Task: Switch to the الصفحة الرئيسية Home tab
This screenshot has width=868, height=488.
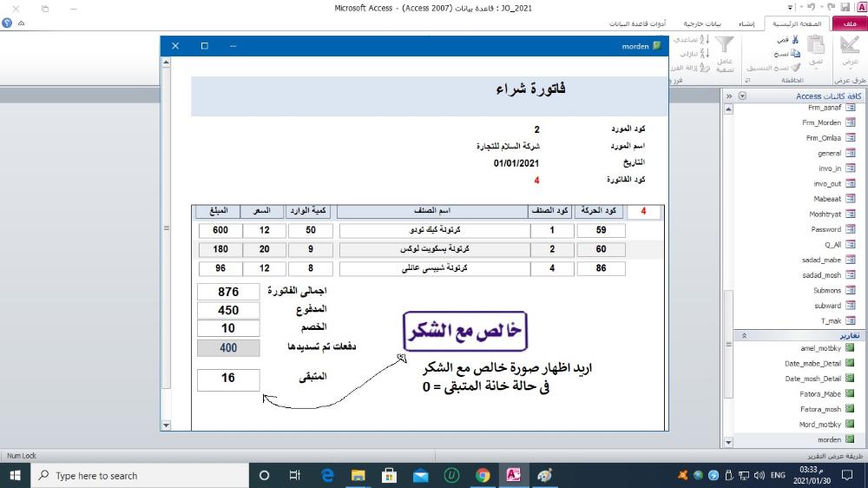Action: point(797,23)
